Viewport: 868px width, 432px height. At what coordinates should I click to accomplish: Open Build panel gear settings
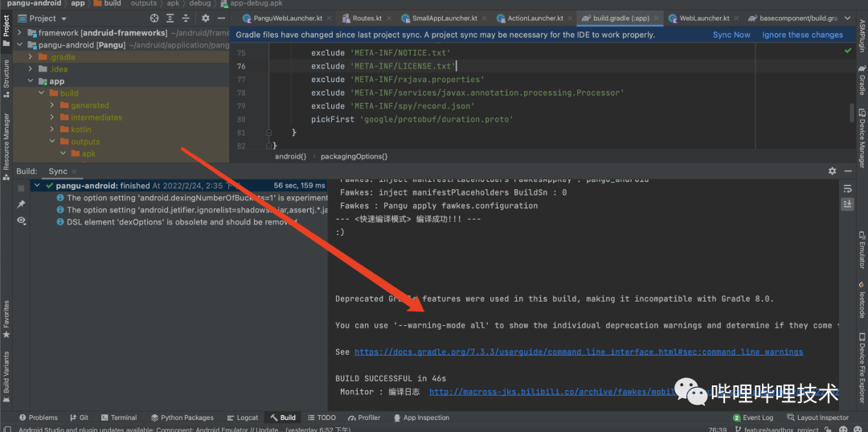click(833, 171)
